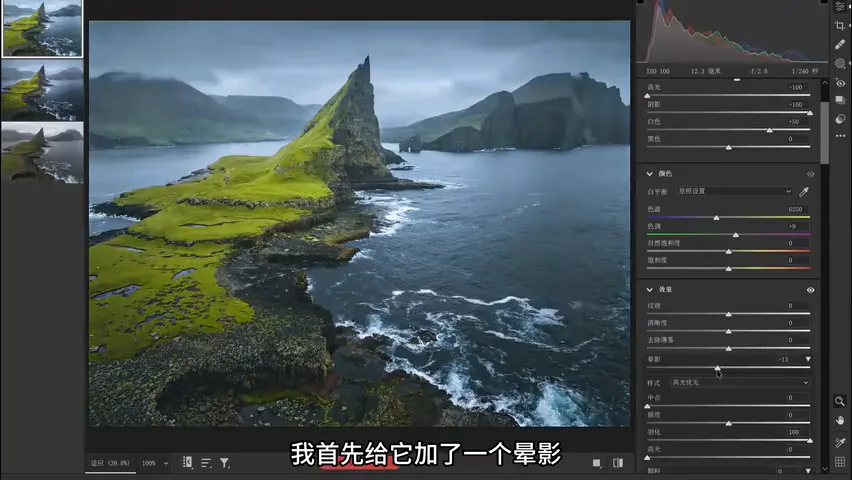Screen dimensions: 852x480
Task: Click the 羽化 feather slider track
Action: coord(729,440)
